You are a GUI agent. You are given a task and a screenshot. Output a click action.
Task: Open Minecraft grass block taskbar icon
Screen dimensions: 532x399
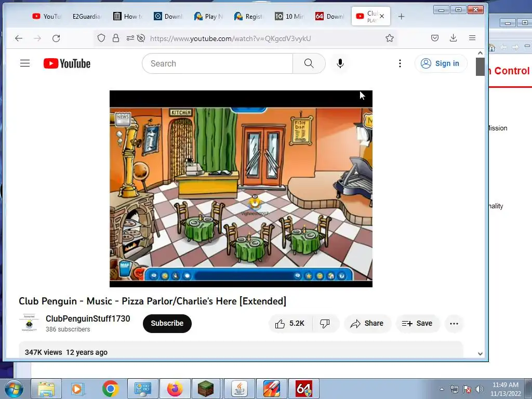coord(206,389)
